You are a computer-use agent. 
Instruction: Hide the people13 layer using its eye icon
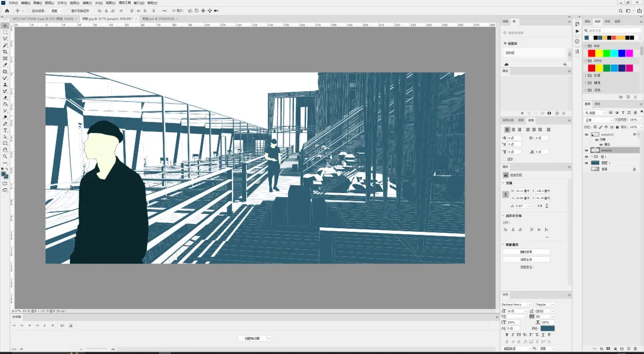click(587, 135)
